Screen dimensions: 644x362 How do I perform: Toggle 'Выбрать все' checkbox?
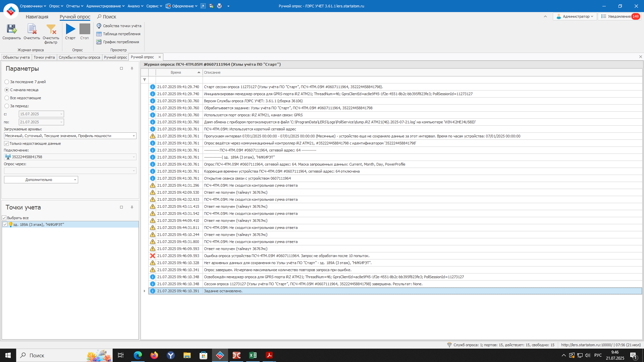pyautogui.click(x=4, y=218)
